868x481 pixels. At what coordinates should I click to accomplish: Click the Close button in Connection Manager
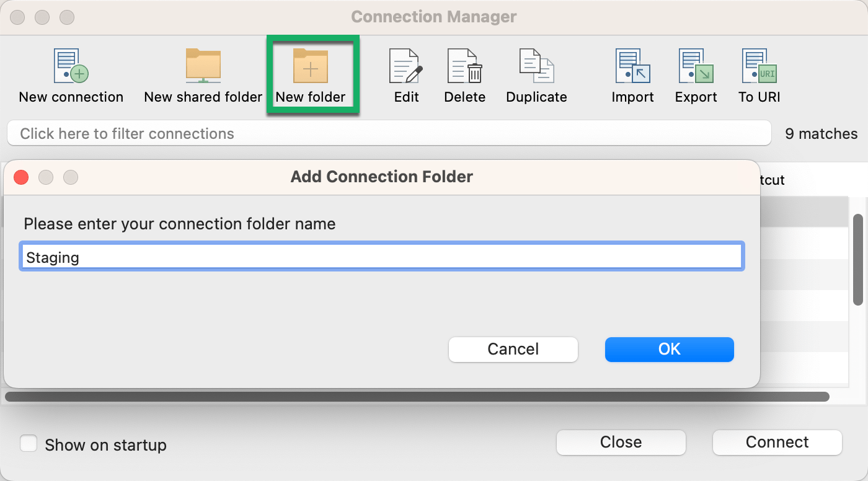(621, 443)
